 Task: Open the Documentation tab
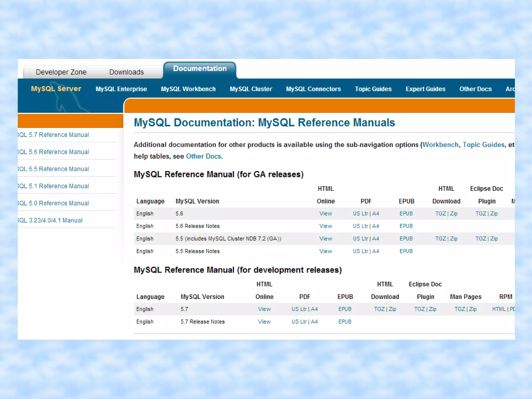200,69
